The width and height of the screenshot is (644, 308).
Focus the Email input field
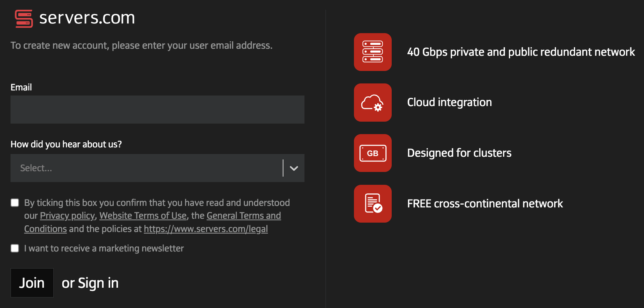[x=157, y=110]
